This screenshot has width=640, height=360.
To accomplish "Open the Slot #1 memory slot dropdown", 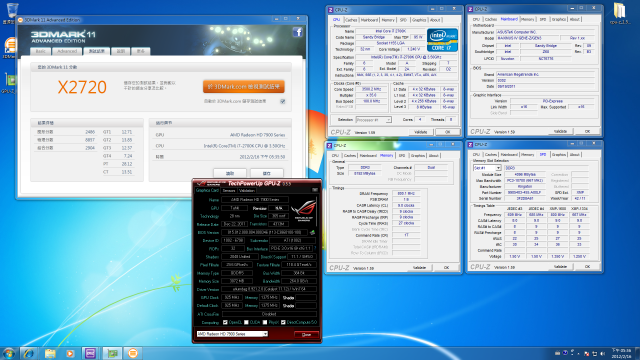I will [487, 168].
